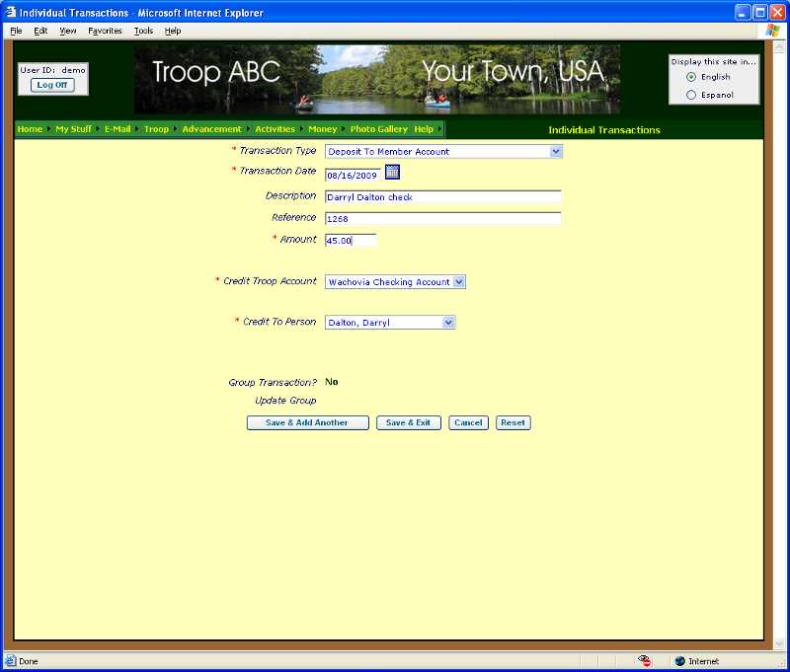Open the browser Help menu
The image size is (790, 672).
(x=172, y=31)
